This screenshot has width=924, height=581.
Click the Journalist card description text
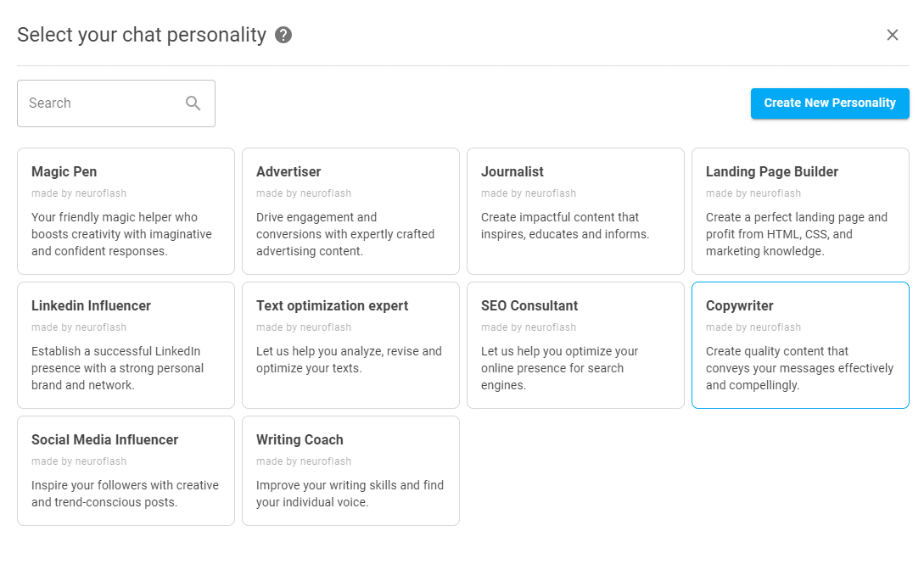pyautogui.click(x=564, y=226)
